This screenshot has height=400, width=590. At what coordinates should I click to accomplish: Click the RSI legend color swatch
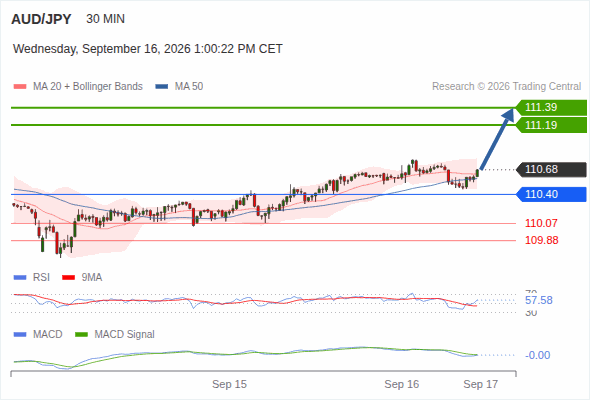tap(20, 278)
